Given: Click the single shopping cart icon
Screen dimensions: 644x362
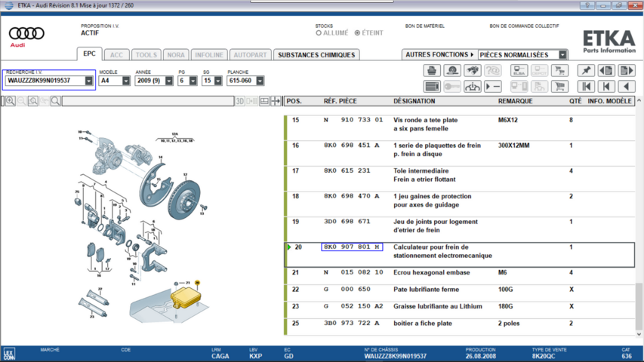Looking at the screenshot, I should point(559,87).
